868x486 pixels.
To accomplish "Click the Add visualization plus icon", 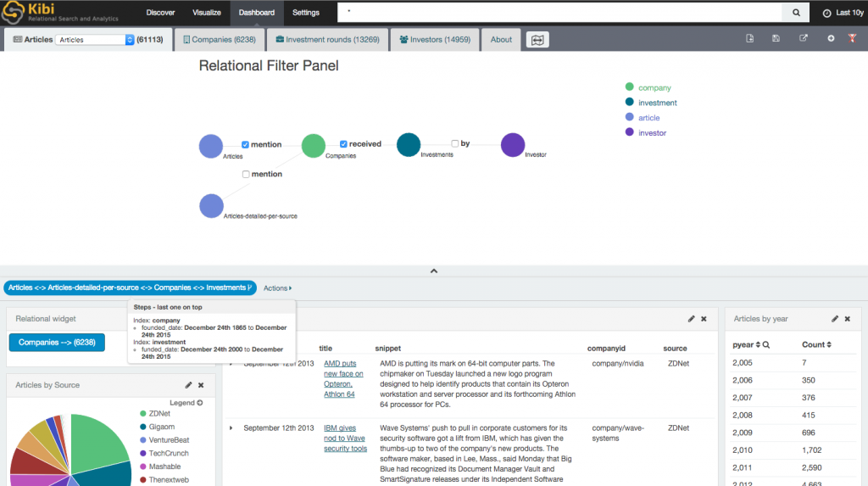I will [831, 38].
